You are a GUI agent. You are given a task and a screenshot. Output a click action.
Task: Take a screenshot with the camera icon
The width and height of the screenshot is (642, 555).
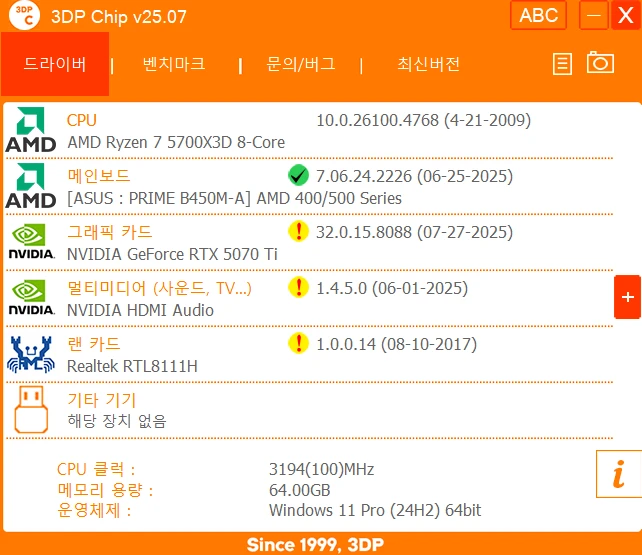(600, 63)
